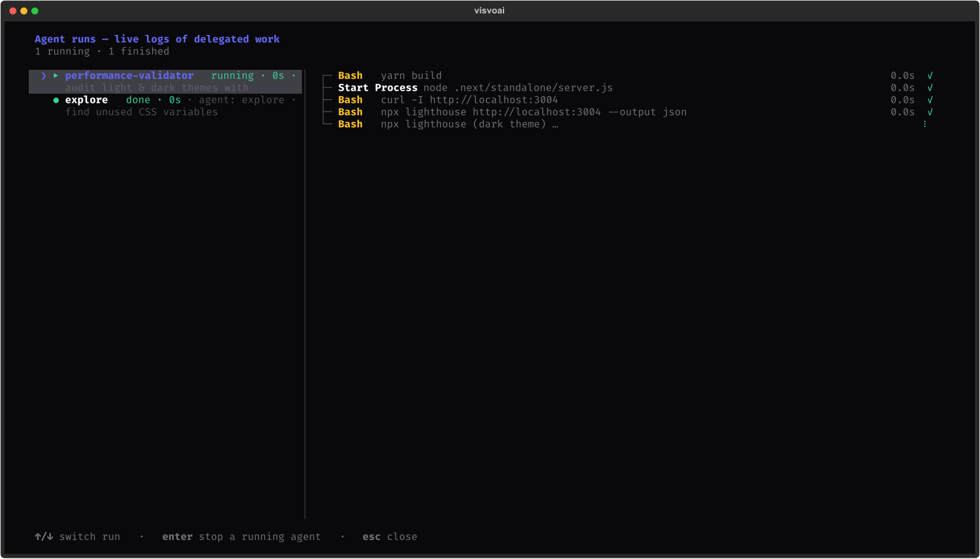
Task: Click the Bash label of yarn build
Action: pyautogui.click(x=350, y=76)
